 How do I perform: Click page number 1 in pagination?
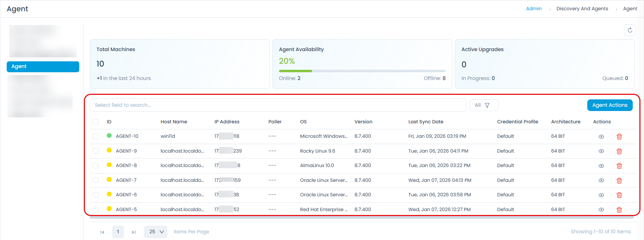pyautogui.click(x=118, y=232)
